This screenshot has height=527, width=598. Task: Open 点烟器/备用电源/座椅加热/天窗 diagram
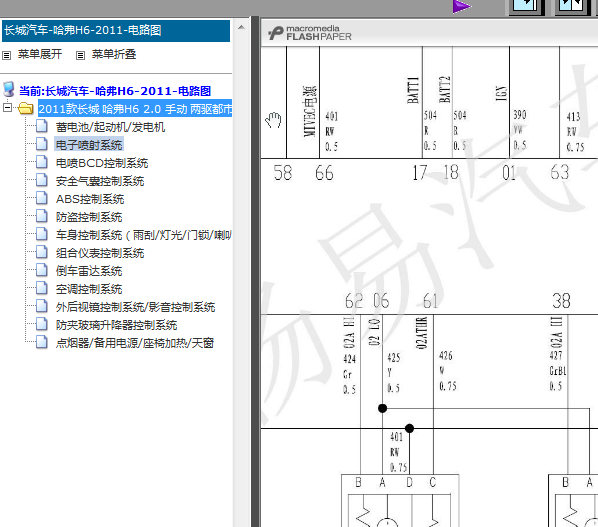pyautogui.click(x=135, y=343)
